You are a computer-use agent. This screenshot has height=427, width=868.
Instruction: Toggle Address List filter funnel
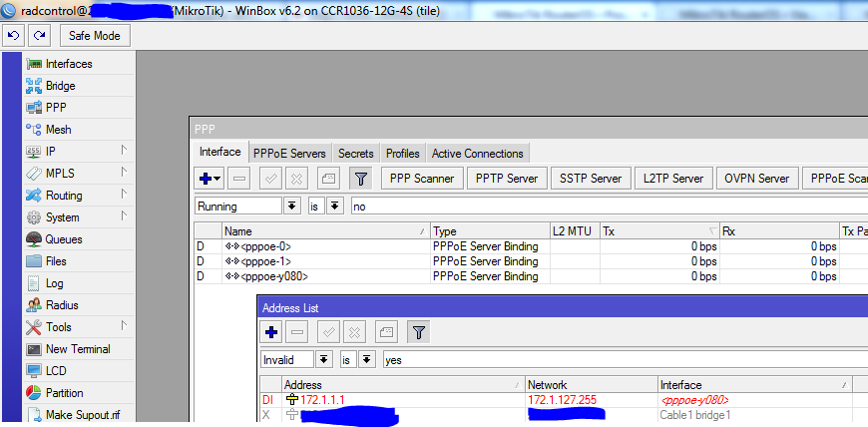click(x=418, y=332)
